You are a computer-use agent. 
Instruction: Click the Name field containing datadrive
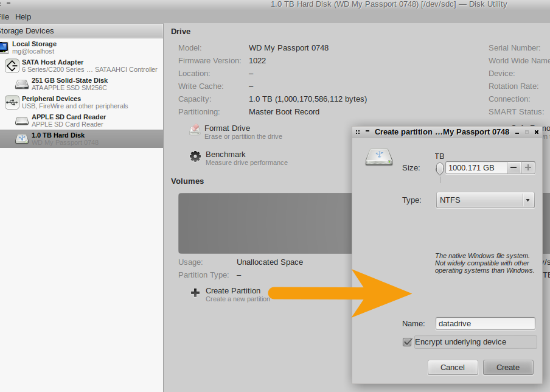tap(485, 324)
